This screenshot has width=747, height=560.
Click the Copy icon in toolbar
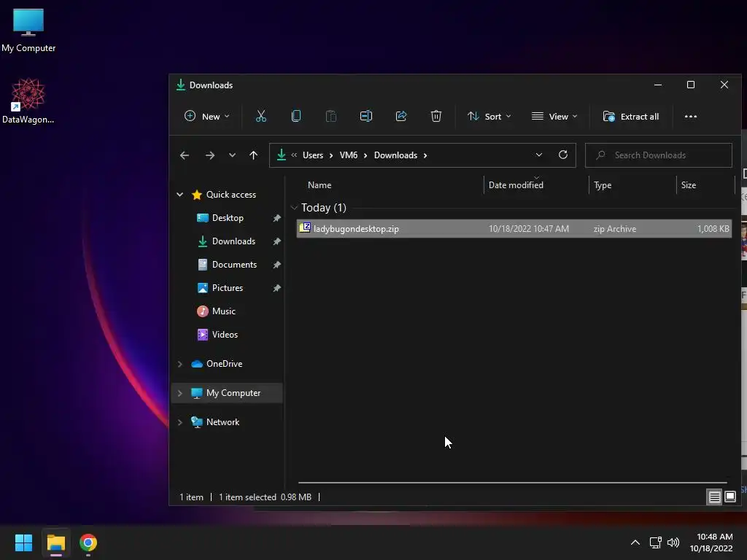click(x=296, y=116)
